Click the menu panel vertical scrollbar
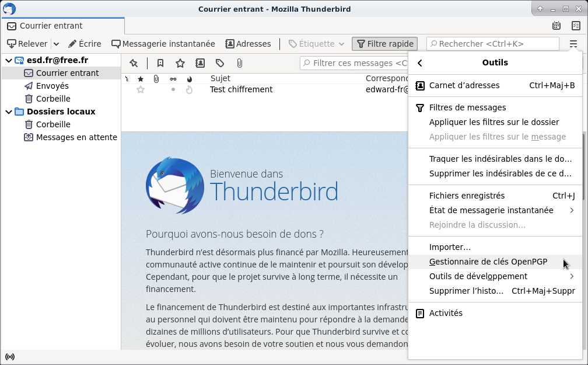Image resolution: width=588 pixels, height=365 pixels. [x=583, y=167]
